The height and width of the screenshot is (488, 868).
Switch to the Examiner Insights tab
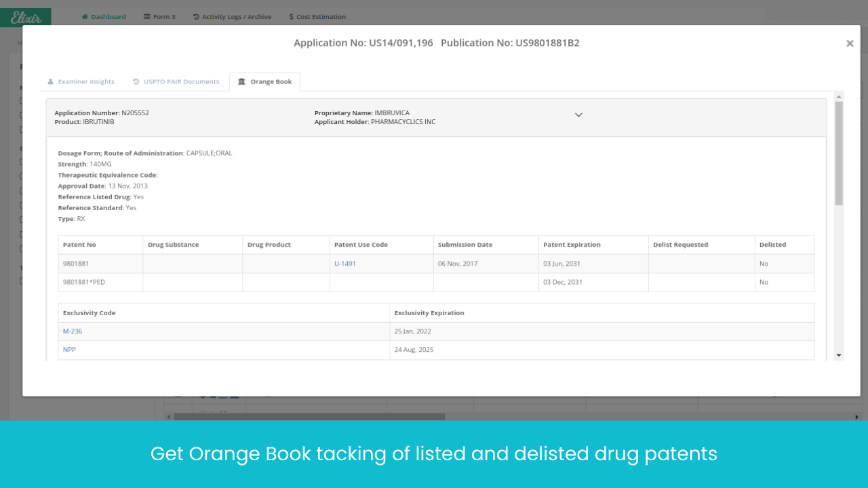(x=86, y=82)
